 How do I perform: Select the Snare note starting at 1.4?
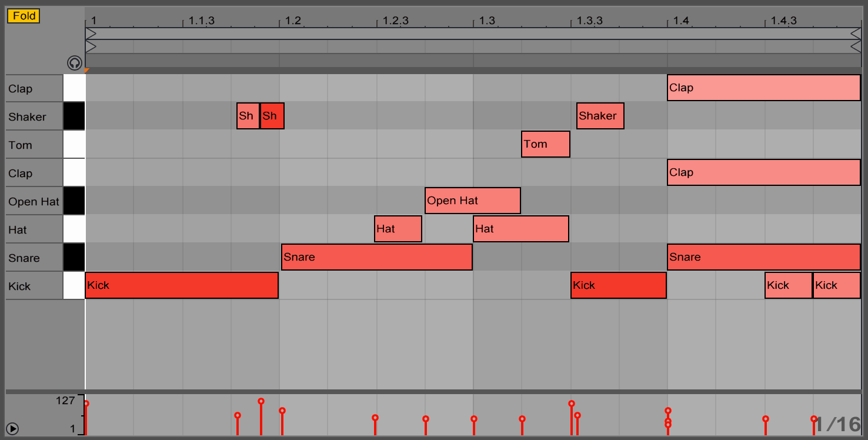(x=764, y=257)
